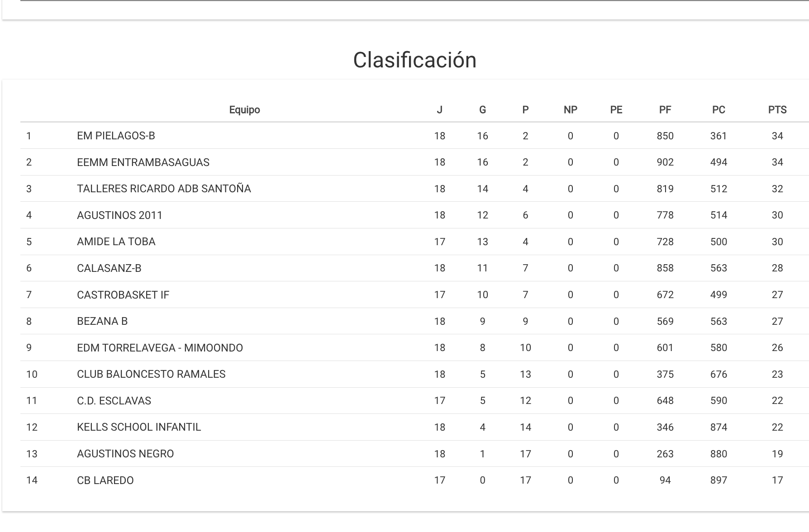Click the PF column header
Screen dimensions: 809x532
(665, 110)
